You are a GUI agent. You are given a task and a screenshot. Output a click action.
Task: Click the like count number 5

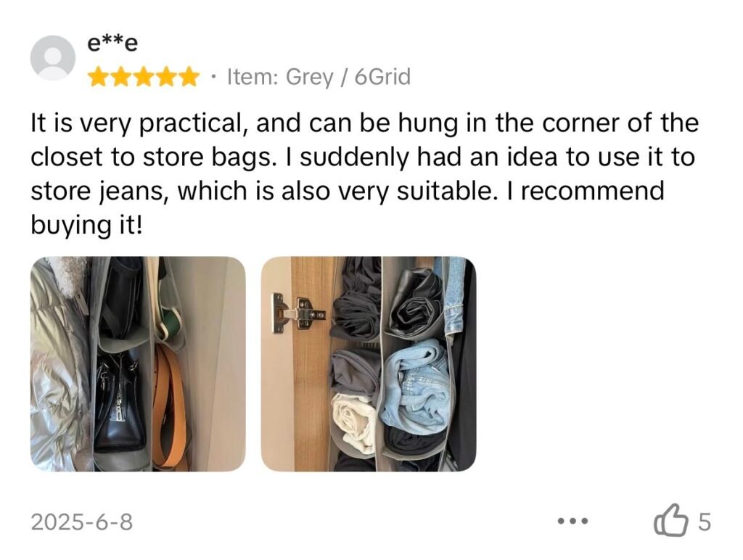pyautogui.click(x=704, y=522)
